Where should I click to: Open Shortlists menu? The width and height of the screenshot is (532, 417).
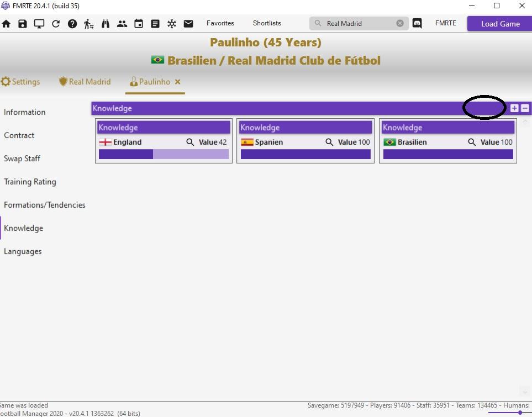(267, 23)
